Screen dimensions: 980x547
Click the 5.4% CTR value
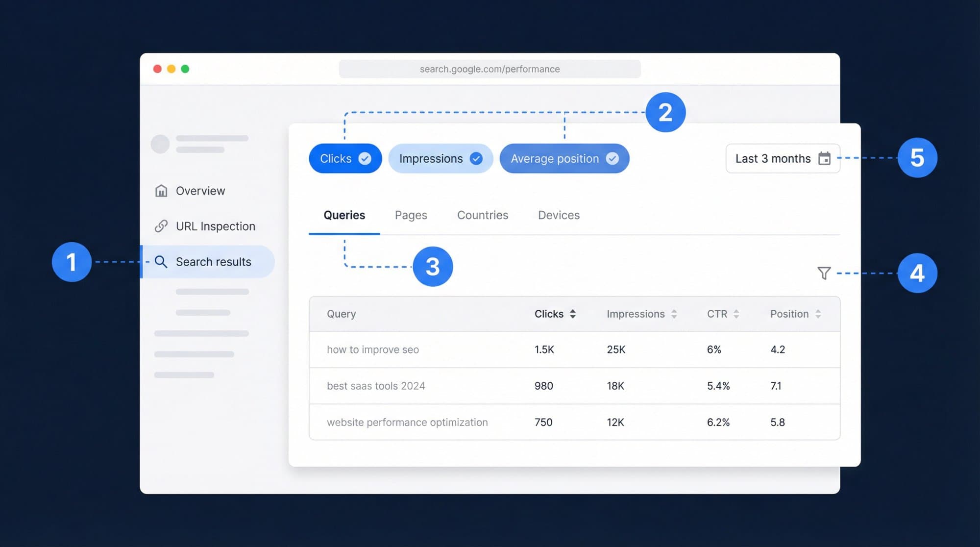click(718, 386)
